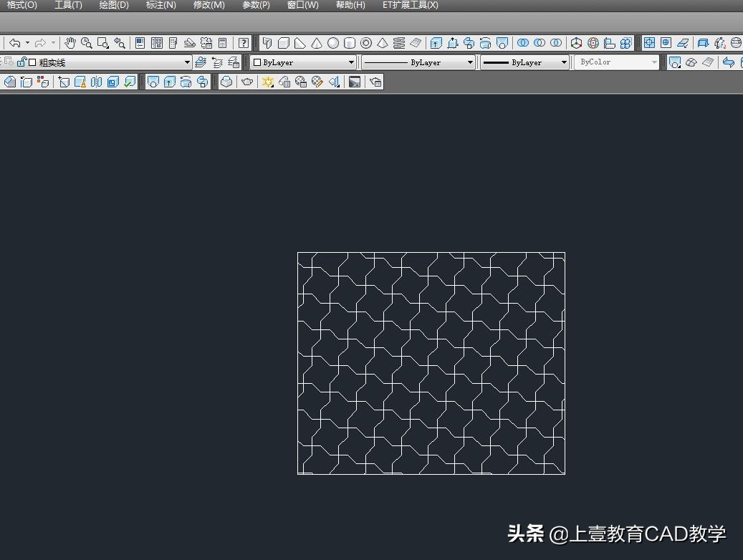Expand the ByLayer color dropdown

[x=351, y=62]
